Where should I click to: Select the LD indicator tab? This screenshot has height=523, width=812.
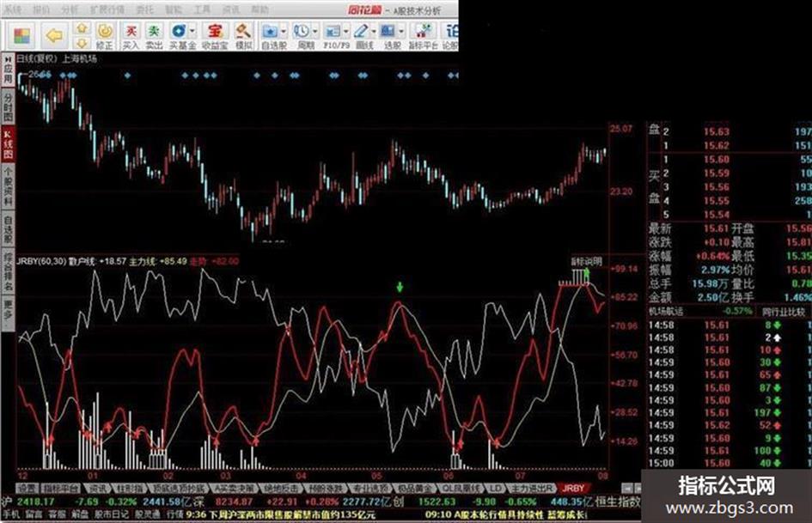coord(495,488)
